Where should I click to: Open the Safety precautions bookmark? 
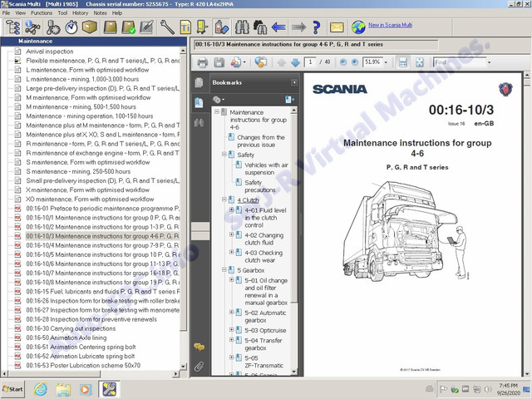point(260,186)
